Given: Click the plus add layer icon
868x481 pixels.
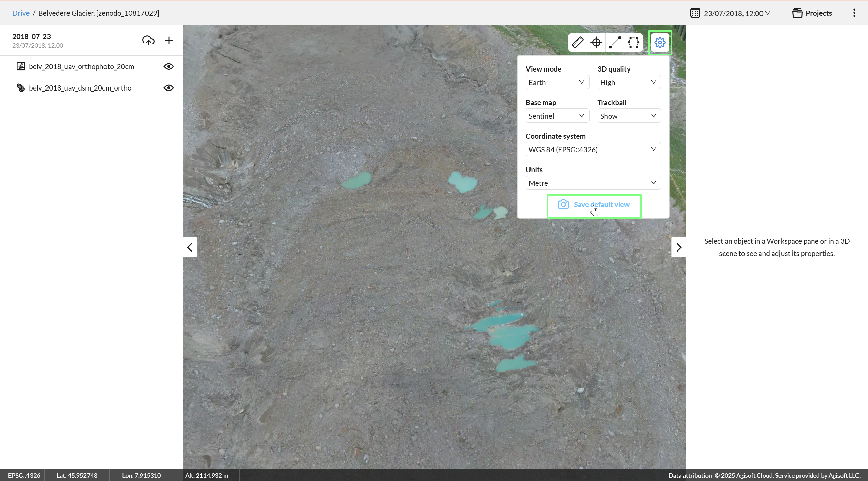Looking at the screenshot, I should point(169,41).
